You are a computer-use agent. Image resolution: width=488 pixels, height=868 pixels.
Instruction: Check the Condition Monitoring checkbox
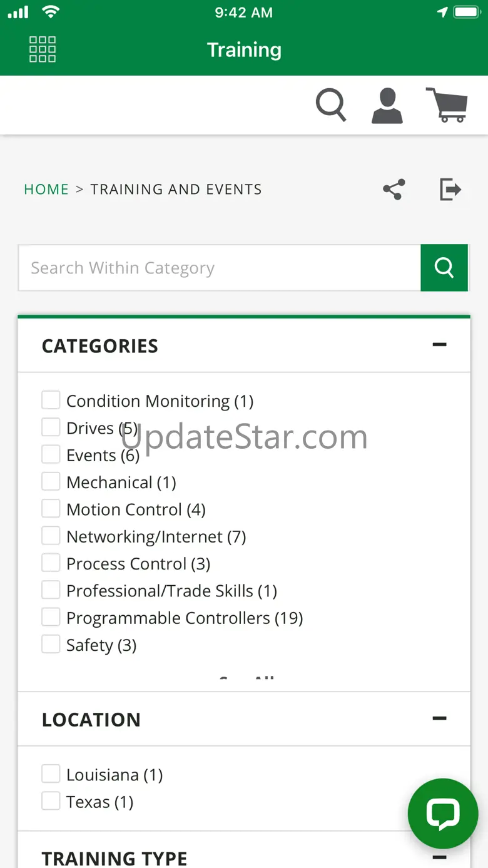click(51, 400)
